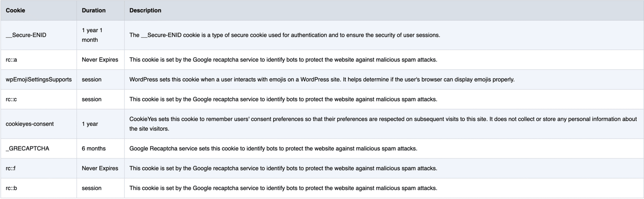The width and height of the screenshot is (644, 199).
Task: Select the __Secure-ENID cookie name
Action: click(26, 35)
